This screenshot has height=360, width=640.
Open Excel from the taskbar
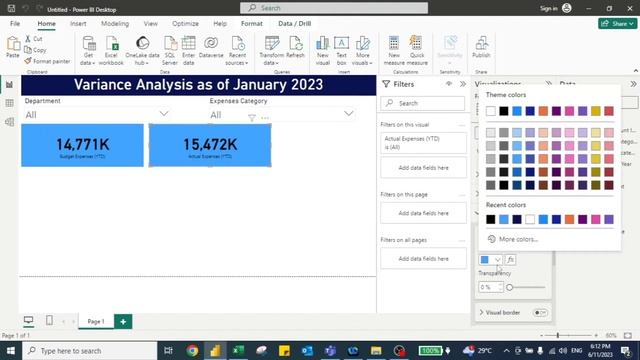pyautogui.click(x=238, y=351)
